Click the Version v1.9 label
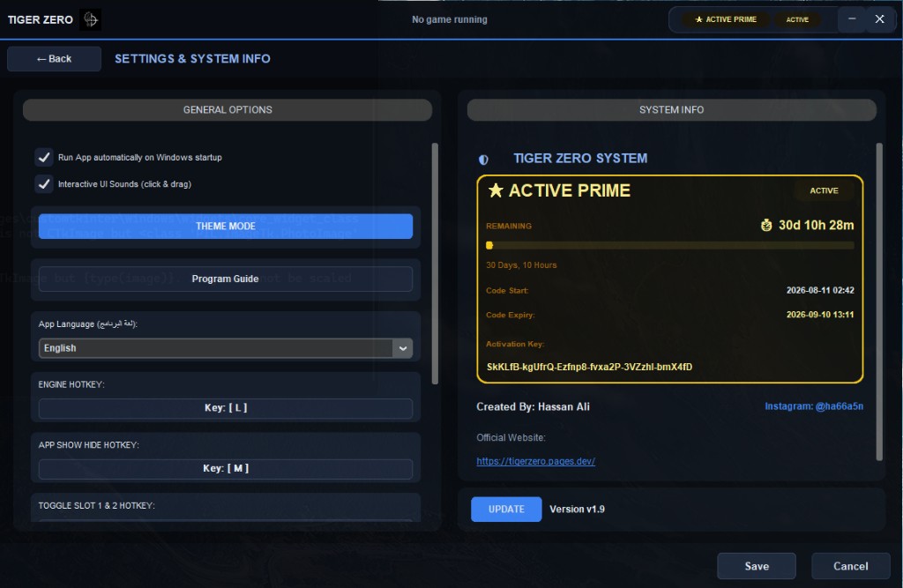Screen dimensions: 903x588 (x=577, y=510)
